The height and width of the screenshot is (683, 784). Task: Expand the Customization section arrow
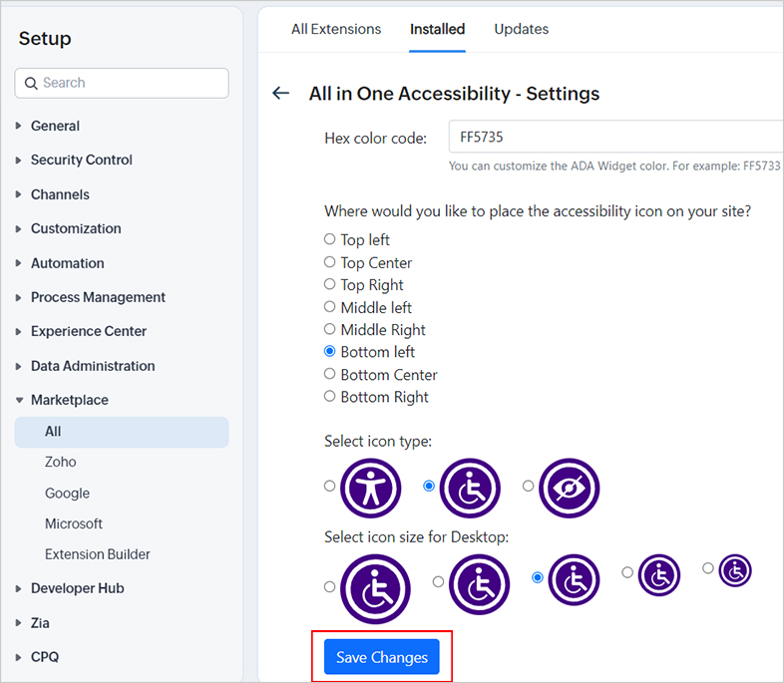[x=19, y=229]
